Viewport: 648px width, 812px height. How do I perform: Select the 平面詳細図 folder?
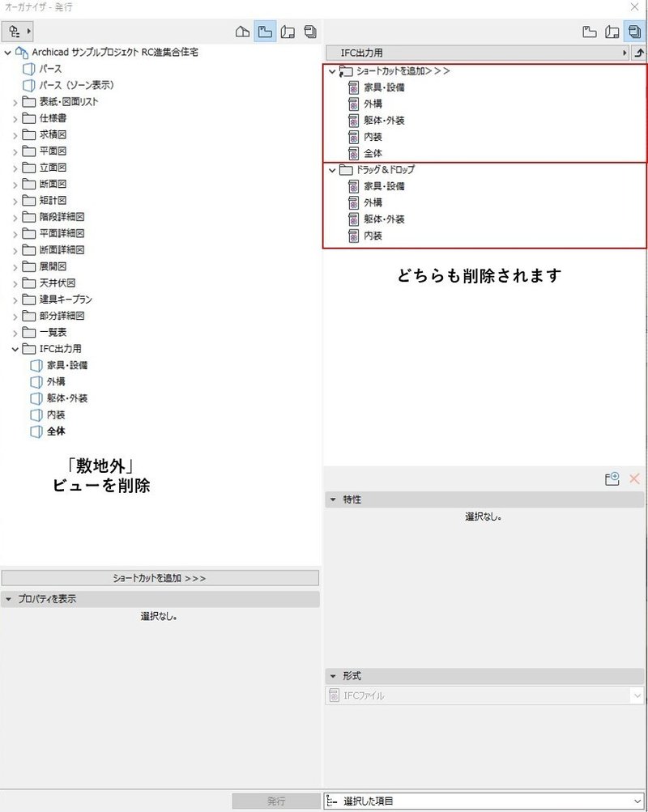coord(62,233)
